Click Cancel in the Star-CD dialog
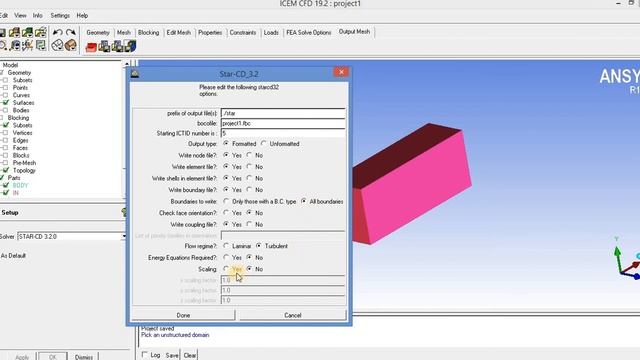Screen dimensions: 640x360 point(293,315)
